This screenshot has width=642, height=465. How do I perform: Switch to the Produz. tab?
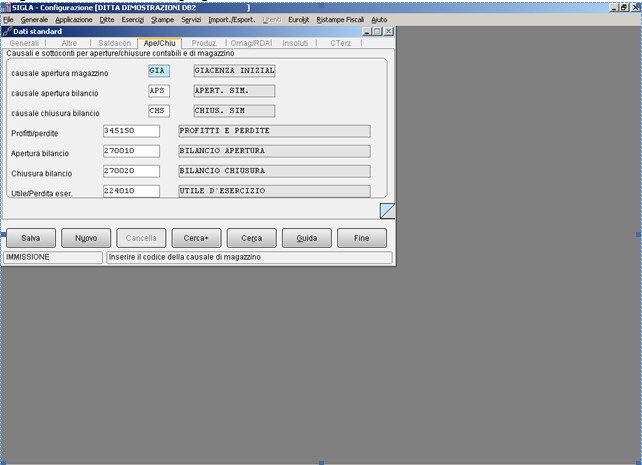(204, 43)
